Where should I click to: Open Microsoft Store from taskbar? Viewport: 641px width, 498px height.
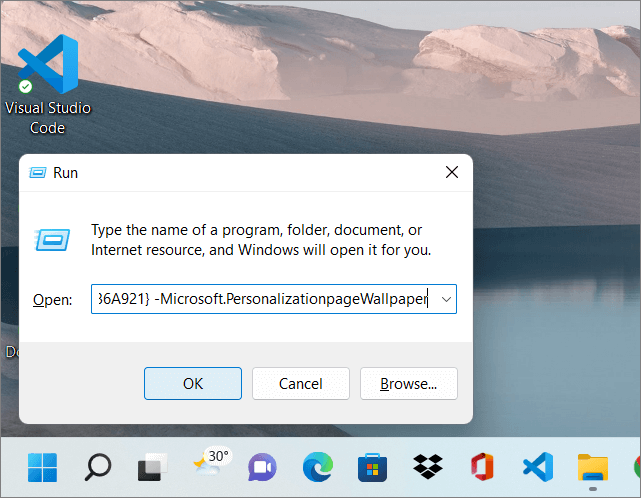[x=372, y=467]
